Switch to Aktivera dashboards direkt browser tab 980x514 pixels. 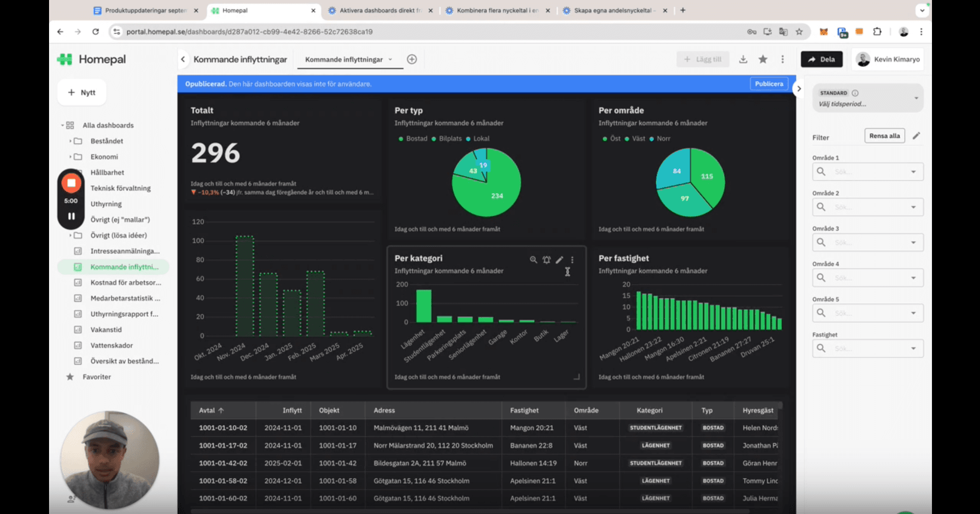tap(380, 10)
